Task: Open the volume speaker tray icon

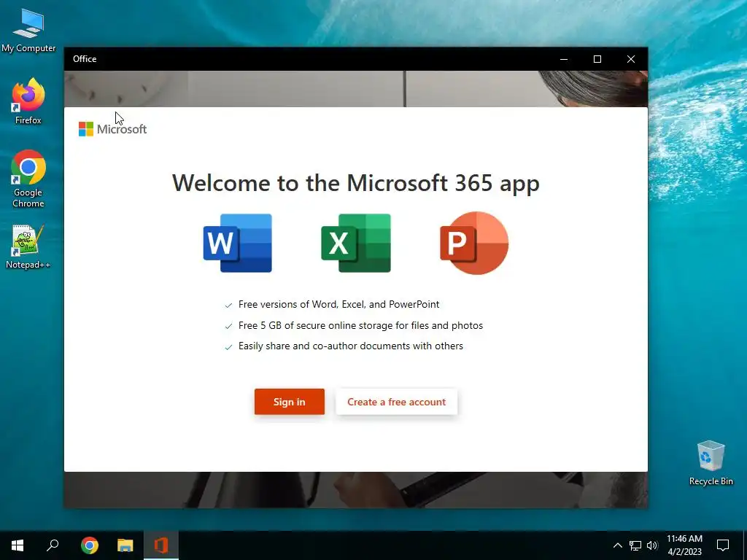Action: (x=652, y=545)
